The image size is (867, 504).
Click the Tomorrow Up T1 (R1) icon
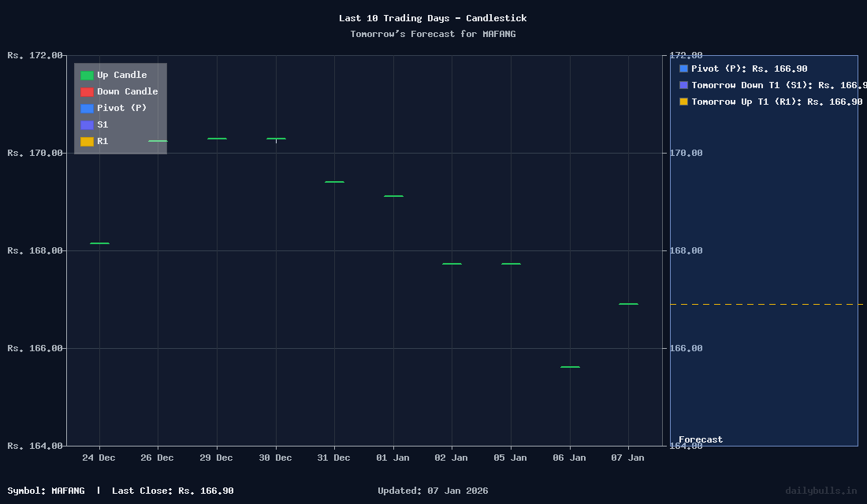coord(683,102)
